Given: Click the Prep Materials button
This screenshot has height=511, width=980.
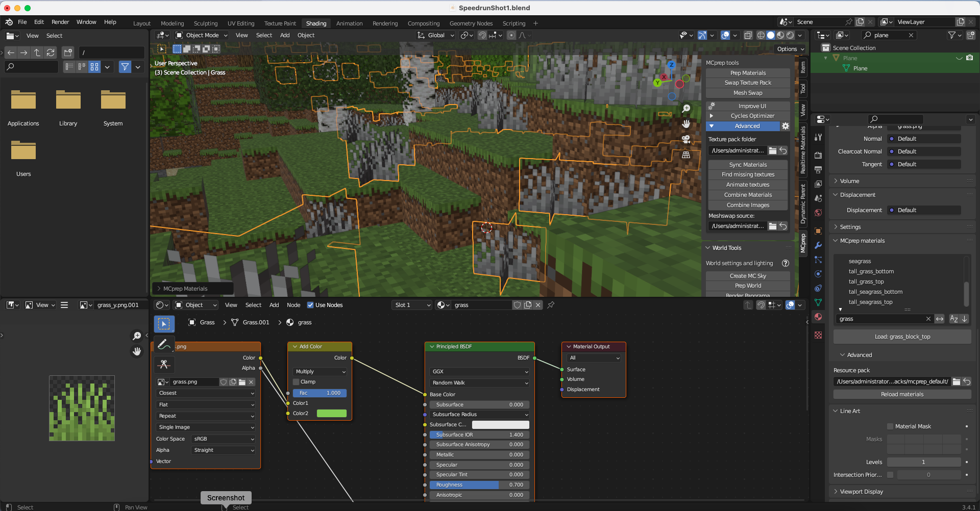Looking at the screenshot, I should (x=748, y=72).
